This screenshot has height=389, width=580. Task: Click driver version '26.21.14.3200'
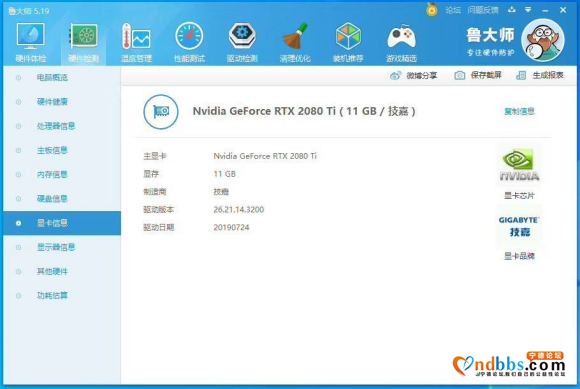click(x=239, y=210)
